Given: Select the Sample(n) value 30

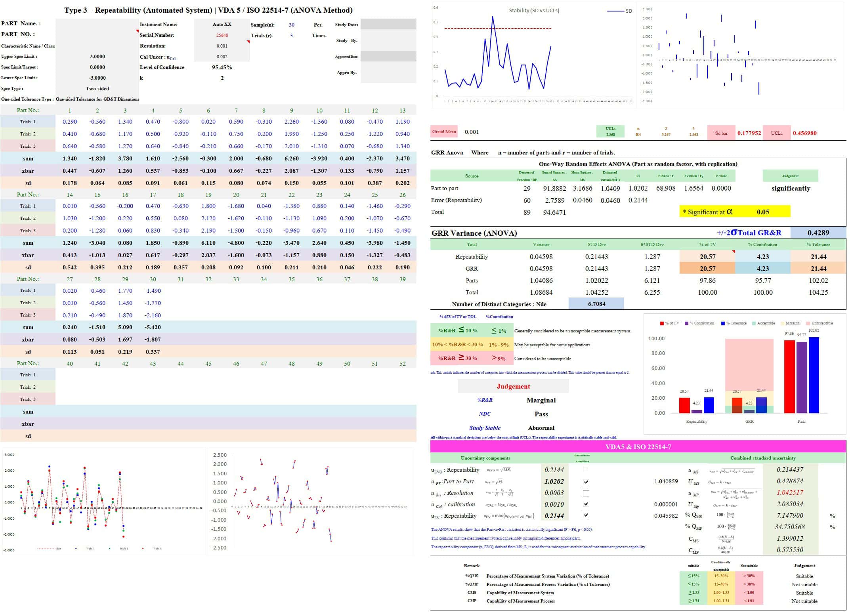Looking at the screenshot, I should pyautogui.click(x=291, y=25).
